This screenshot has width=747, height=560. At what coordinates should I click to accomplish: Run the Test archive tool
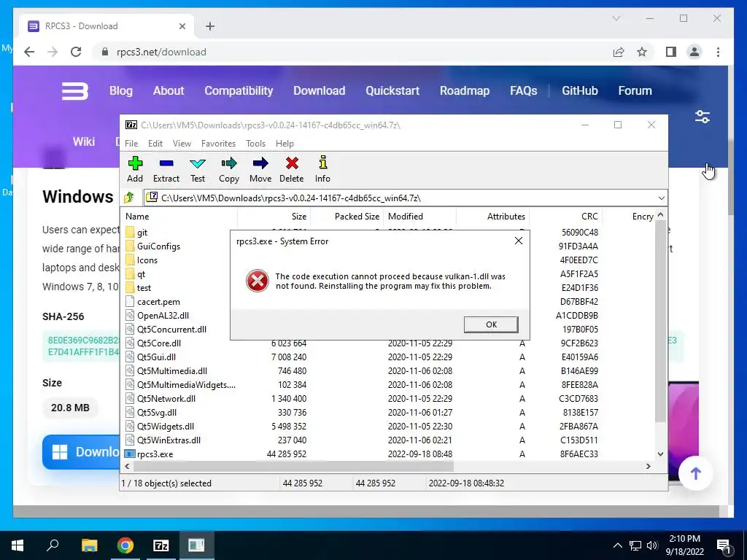pyautogui.click(x=198, y=169)
